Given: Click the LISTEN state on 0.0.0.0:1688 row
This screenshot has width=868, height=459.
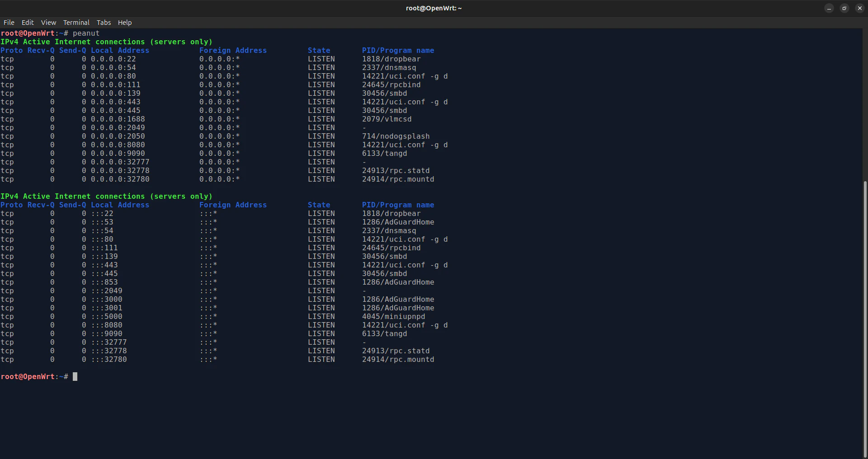Looking at the screenshot, I should click(x=321, y=119).
